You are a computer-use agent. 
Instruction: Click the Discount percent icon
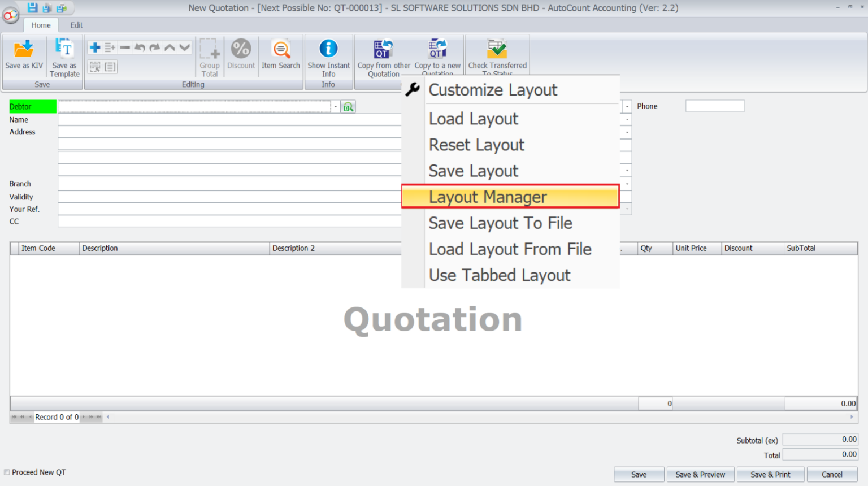click(x=241, y=49)
